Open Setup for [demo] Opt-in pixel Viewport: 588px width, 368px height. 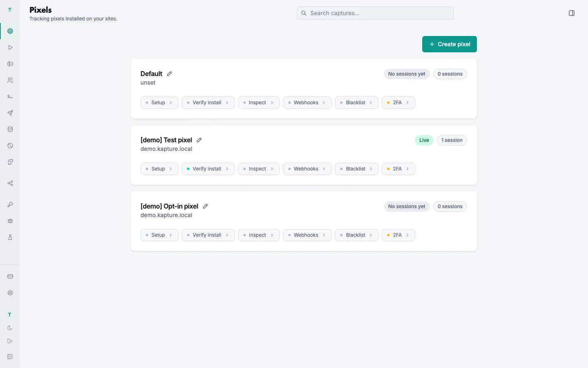point(159,235)
